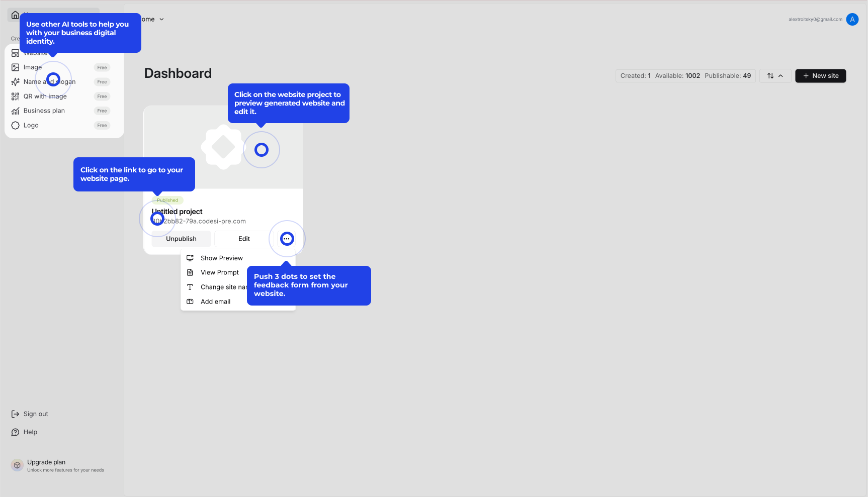The width and height of the screenshot is (868, 497).
Task: Click the Untitled project thumbnail
Action: [x=222, y=147]
